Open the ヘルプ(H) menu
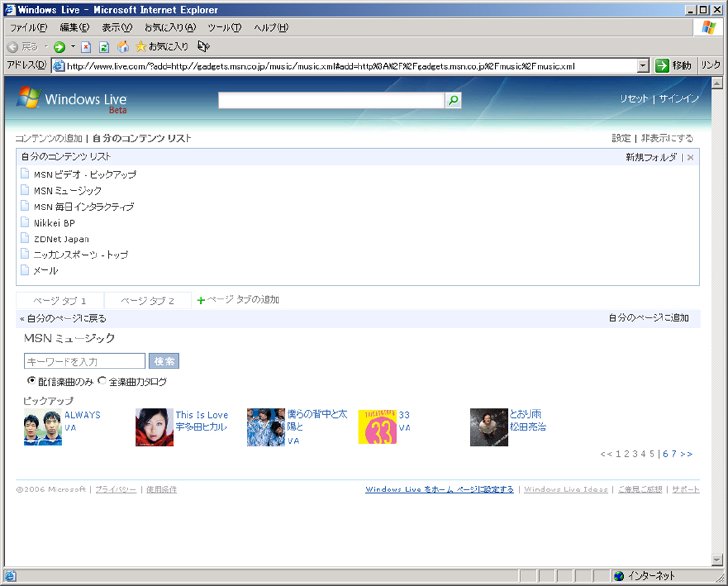Viewport: 728px width, 586px height. (x=271, y=28)
